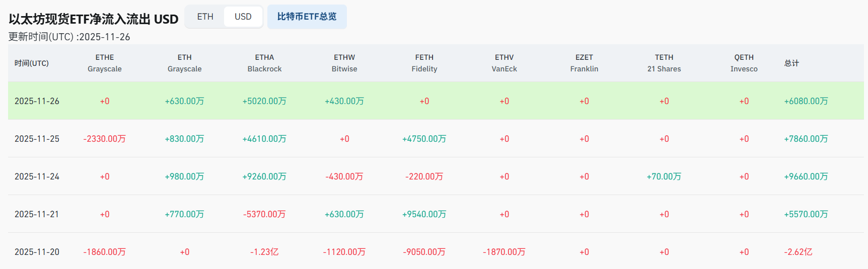Click the TETH 21 Shares column header
Screen dimensions: 868x269
[664, 63]
